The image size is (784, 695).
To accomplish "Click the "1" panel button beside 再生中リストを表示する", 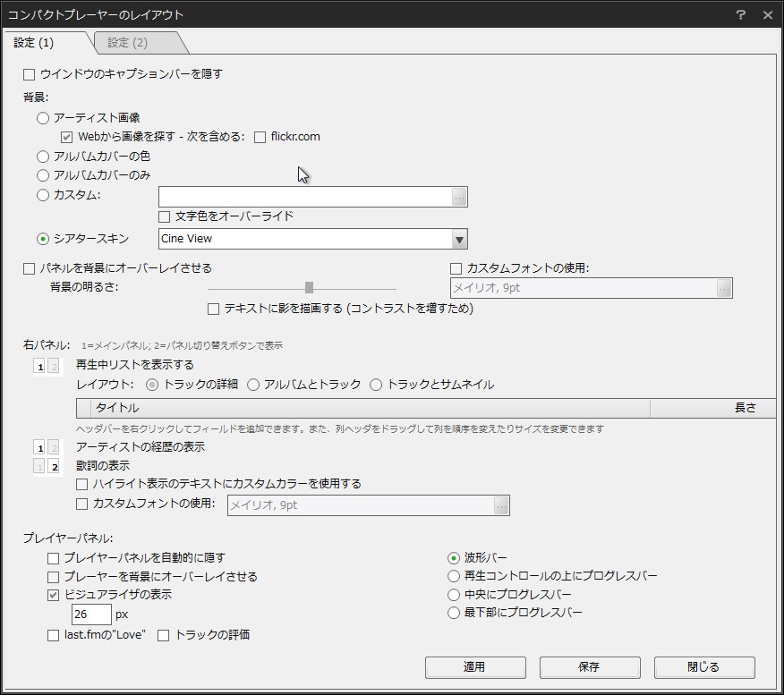I will click(39, 365).
